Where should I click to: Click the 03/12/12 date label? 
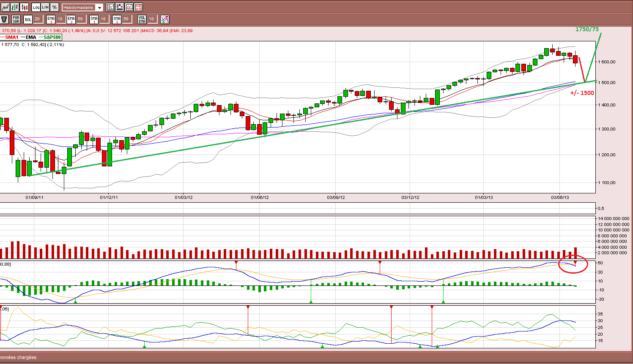tap(410, 197)
